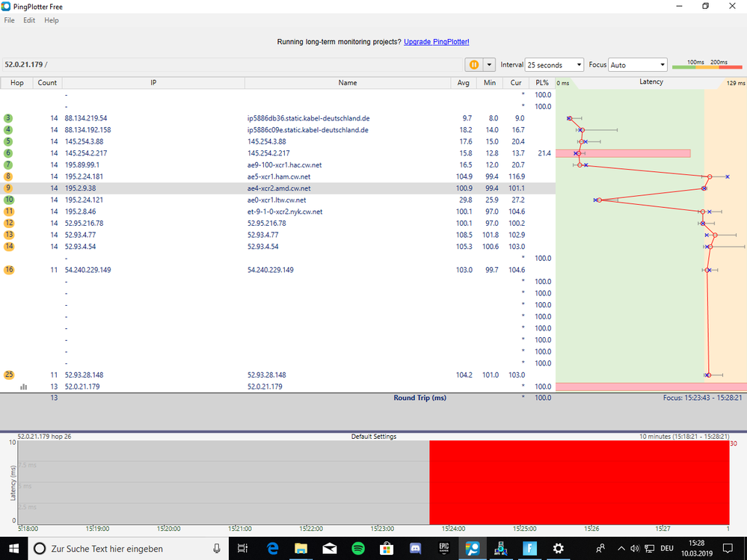This screenshot has height=560, width=747.
Task: Click the Upgrade PingPlotter! link
Action: pyautogui.click(x=437, y=42)
